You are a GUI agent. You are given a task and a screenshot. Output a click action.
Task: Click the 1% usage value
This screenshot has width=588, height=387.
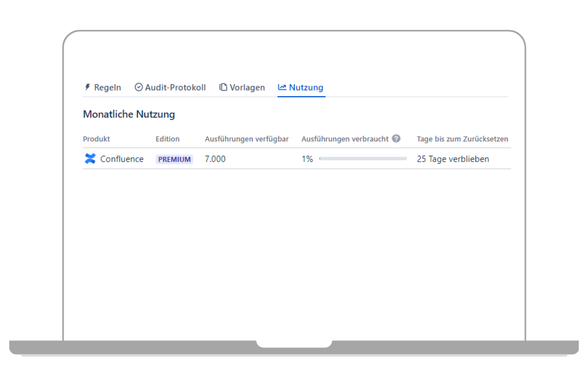coord(307,159)
